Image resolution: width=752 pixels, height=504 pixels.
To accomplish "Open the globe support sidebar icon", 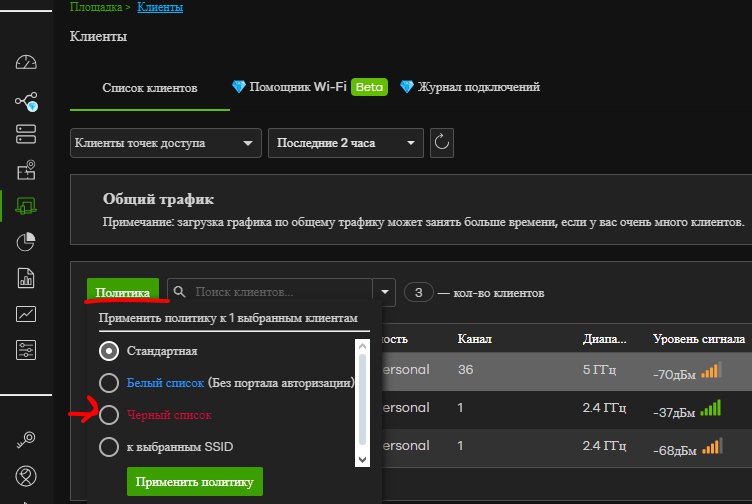I will [26, 476].
